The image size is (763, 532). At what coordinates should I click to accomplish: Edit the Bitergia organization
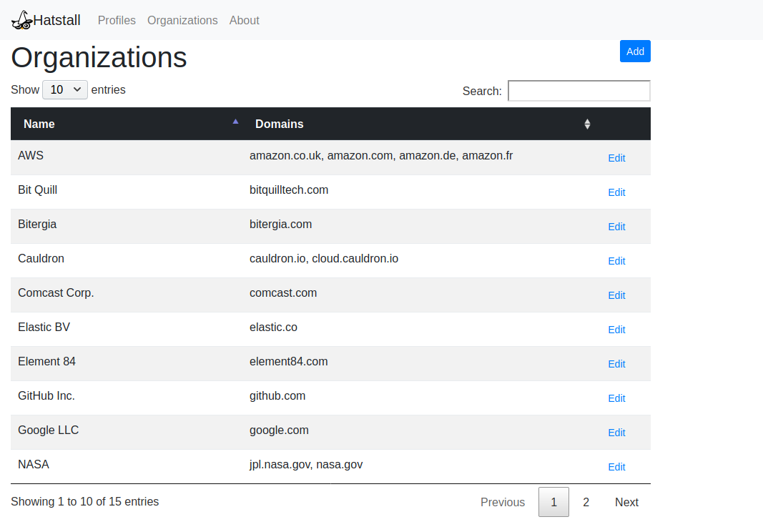pyautogui.click(x=616, y=227)
